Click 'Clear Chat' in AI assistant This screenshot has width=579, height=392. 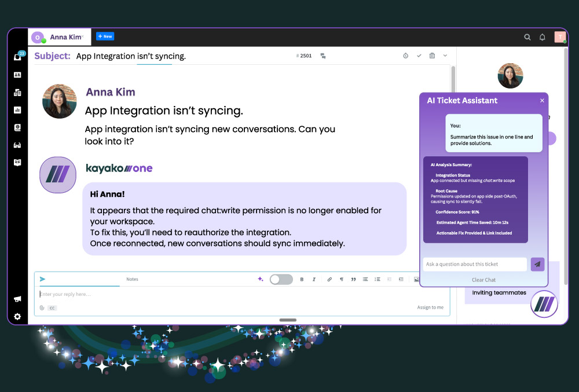coord(483,280)
